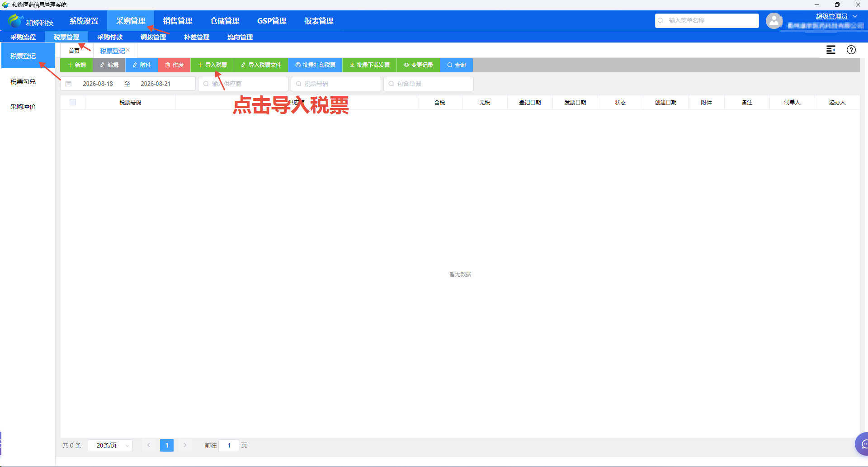Focus the 供应商 supplier search field
Image resolution: width=868 pixels, height=467 pixels.
click(x=243, y=84)
